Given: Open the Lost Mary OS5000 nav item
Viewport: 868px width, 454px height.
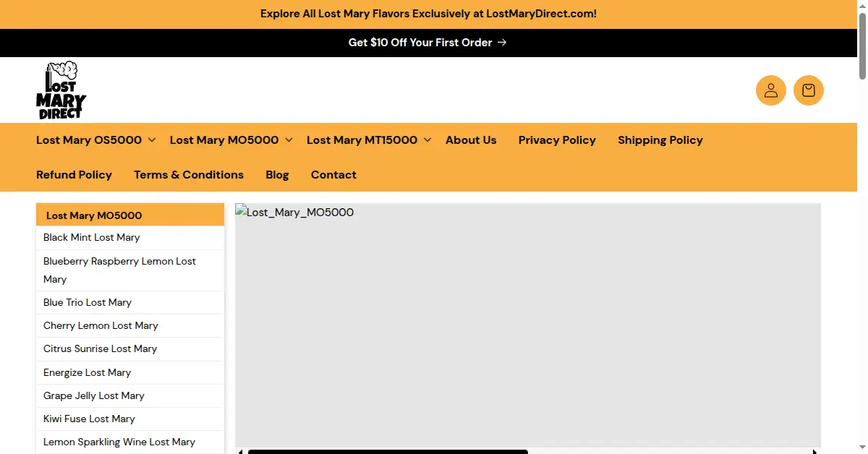Looking at the screenshot, I should point(89,140).
